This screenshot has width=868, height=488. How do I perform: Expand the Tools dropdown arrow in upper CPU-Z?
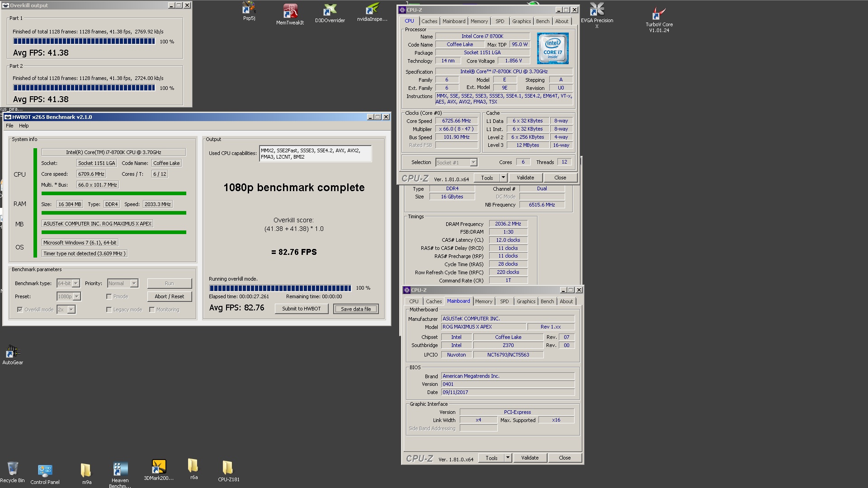[503, 178]
